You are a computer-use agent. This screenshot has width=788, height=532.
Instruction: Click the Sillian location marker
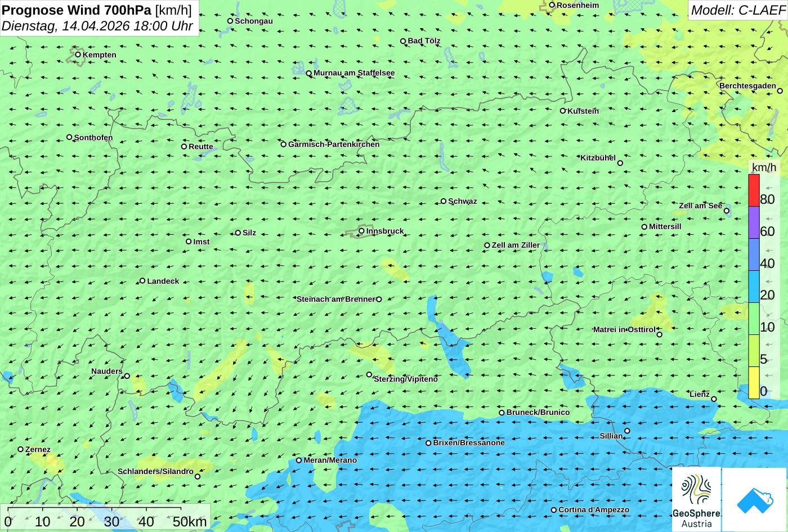(x=627, y=431)
